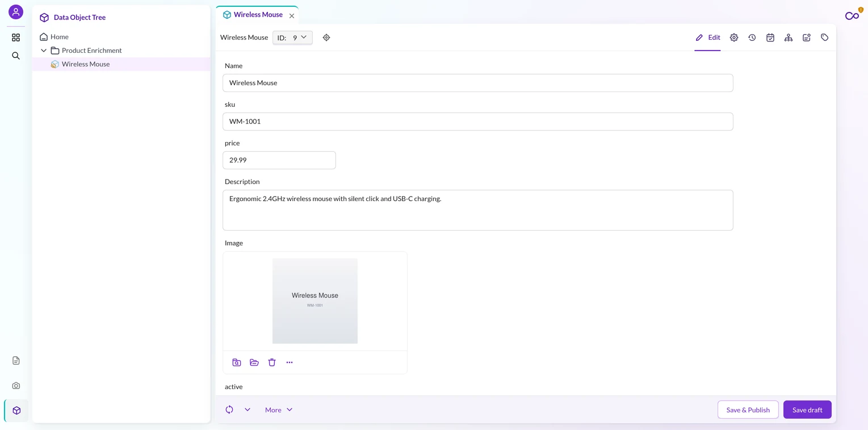Image resolution: width=868 pixels, height=430 pixels.
Task: Collapse the Product Enrichment folder
Action: coord(44,51)
